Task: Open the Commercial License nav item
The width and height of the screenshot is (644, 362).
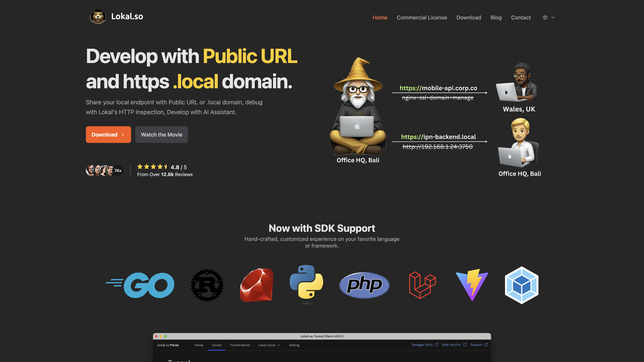Action: (422, 17)
